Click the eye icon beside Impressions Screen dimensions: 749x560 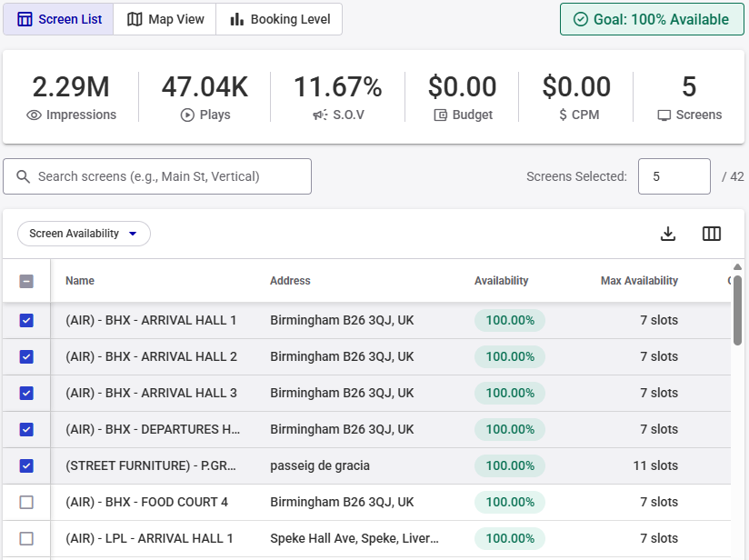click(x=35, y=115)
